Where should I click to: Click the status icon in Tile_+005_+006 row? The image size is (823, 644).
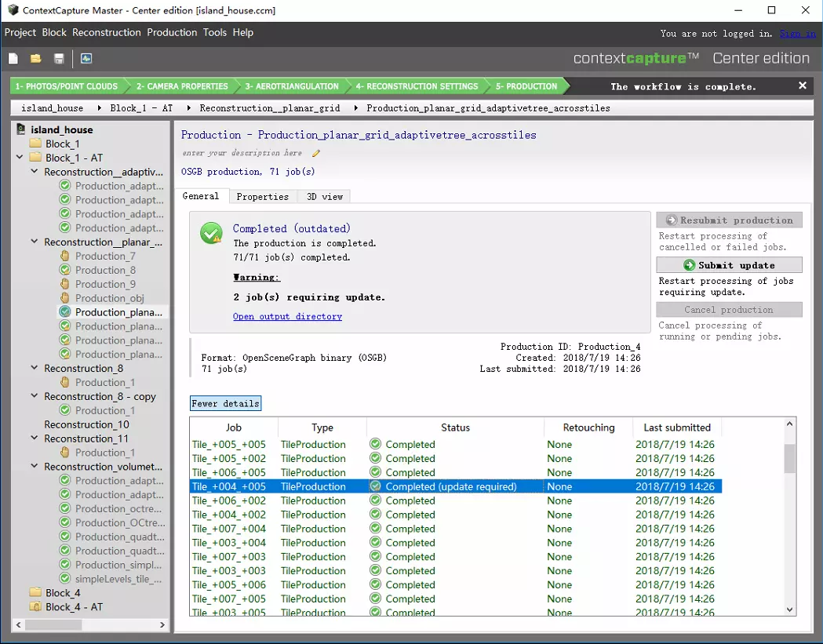375,584
